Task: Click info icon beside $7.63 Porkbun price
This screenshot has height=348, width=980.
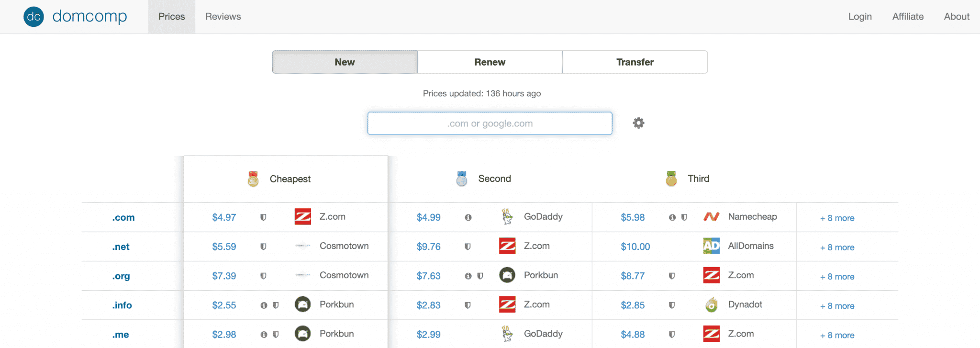Action: point(468,276)
